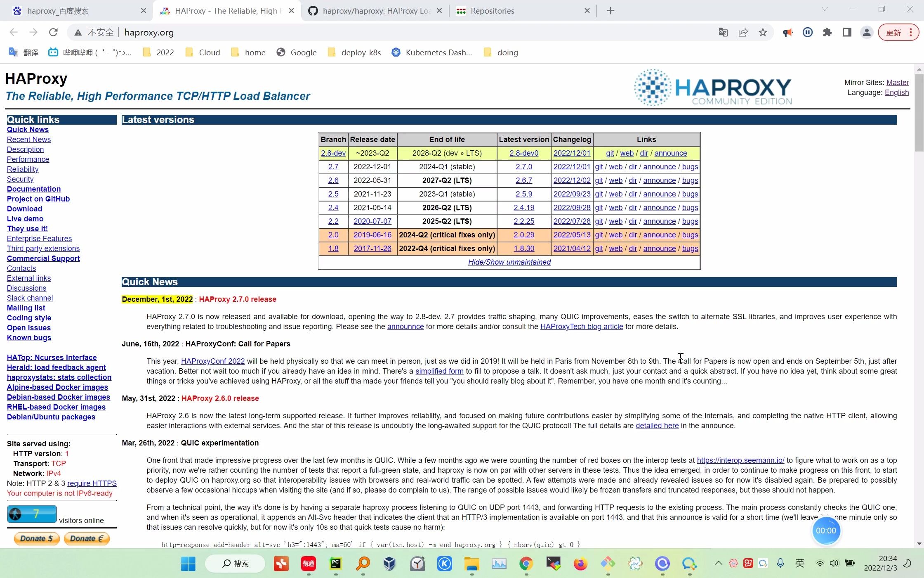This screenshot has height=578, width=924.
Task: Change language via English link
Action: (897, 92)
